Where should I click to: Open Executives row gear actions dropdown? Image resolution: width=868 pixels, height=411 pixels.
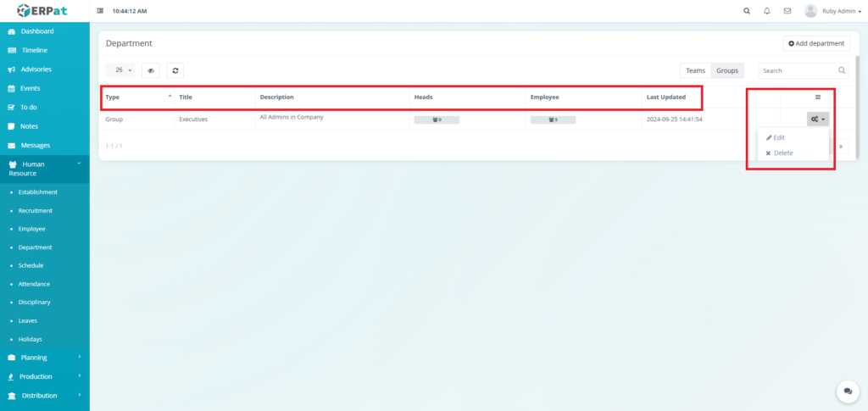(x=818, y=119)
